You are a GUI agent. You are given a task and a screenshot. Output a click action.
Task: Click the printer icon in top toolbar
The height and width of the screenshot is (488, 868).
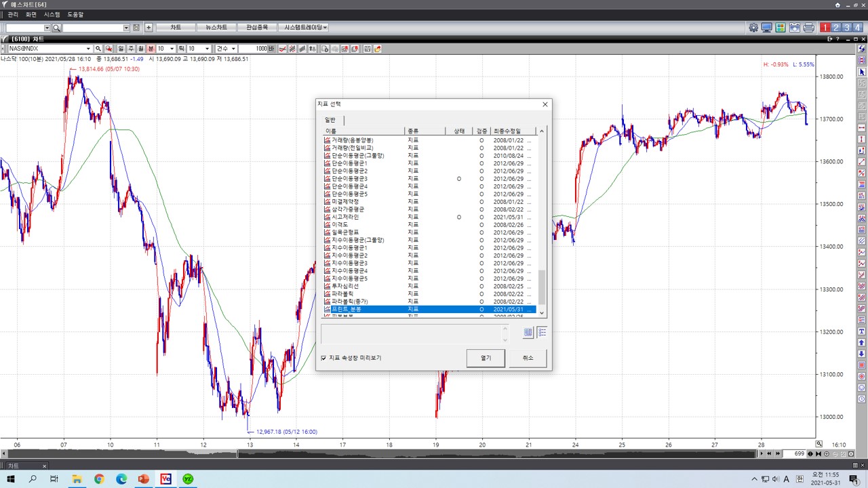point(808,28)
